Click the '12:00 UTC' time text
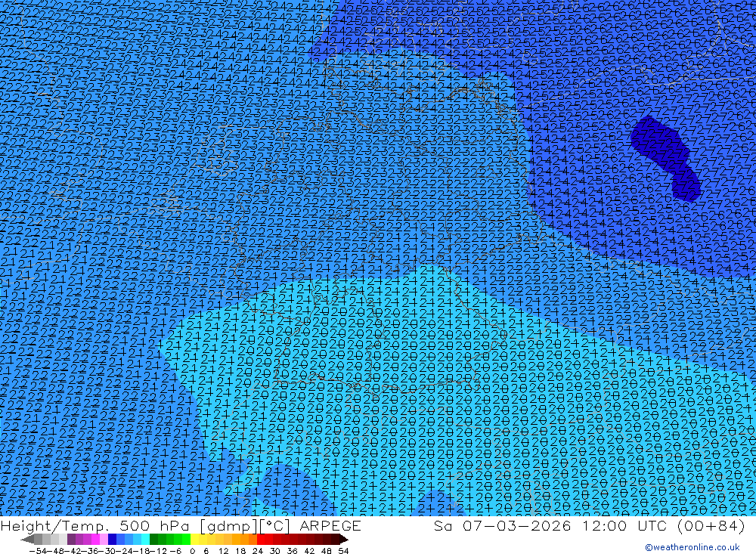The height and width of the screenshot is (554, 756). coord(624,525)
